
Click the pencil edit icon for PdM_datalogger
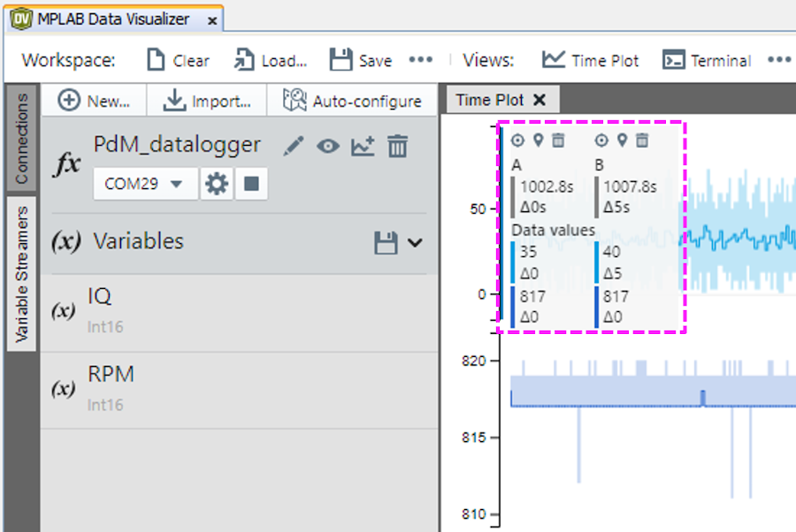293,147
